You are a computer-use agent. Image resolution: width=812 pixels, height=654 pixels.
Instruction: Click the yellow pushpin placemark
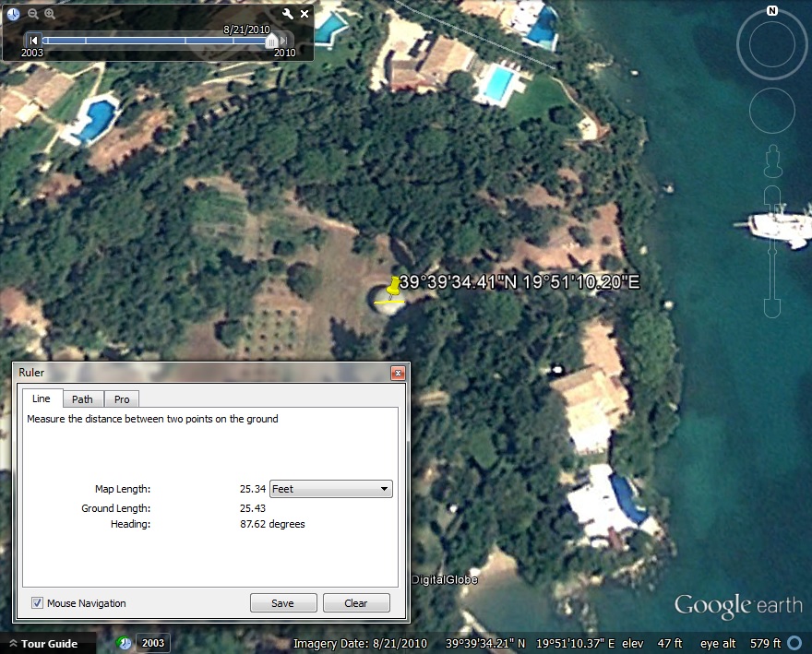pyautogui.click(x=393, y=289)
